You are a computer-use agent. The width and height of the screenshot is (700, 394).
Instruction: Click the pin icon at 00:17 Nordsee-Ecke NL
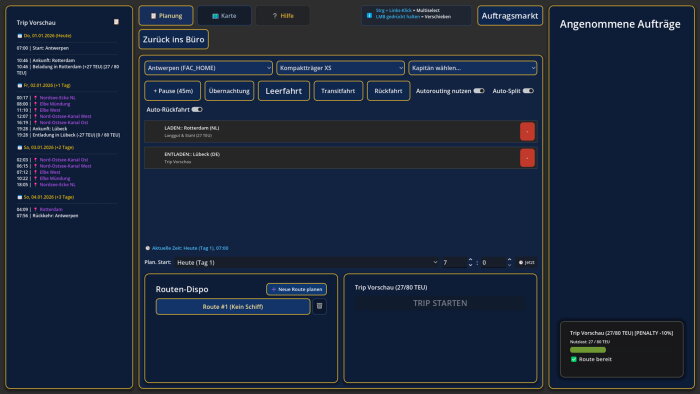coord(35,98)
